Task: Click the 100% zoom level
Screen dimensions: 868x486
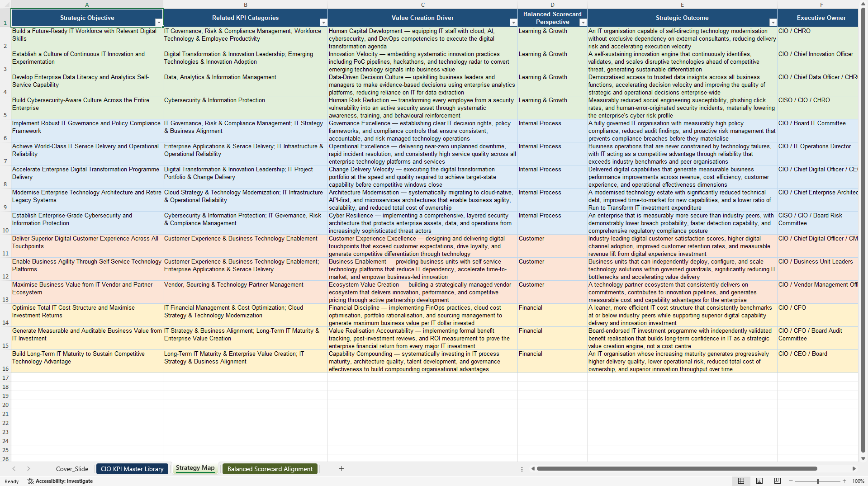Action: 858,481
